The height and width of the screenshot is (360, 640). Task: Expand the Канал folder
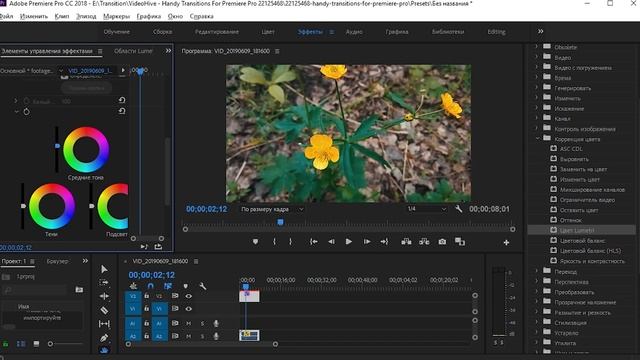537,118
